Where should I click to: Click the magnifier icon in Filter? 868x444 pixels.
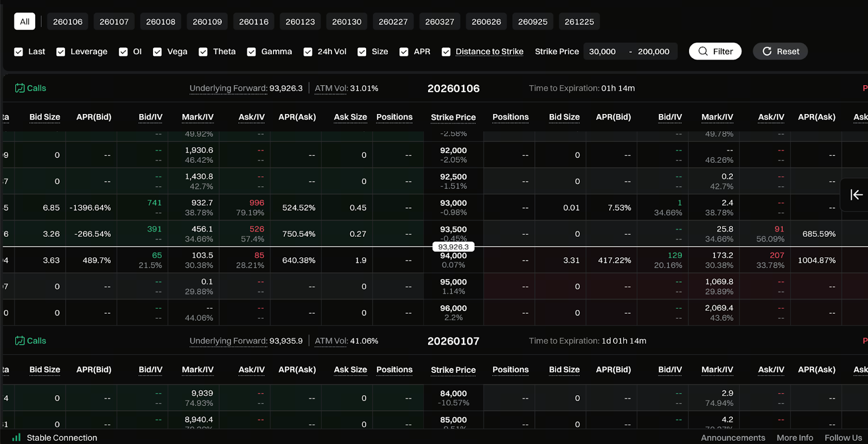pos(703,52)
